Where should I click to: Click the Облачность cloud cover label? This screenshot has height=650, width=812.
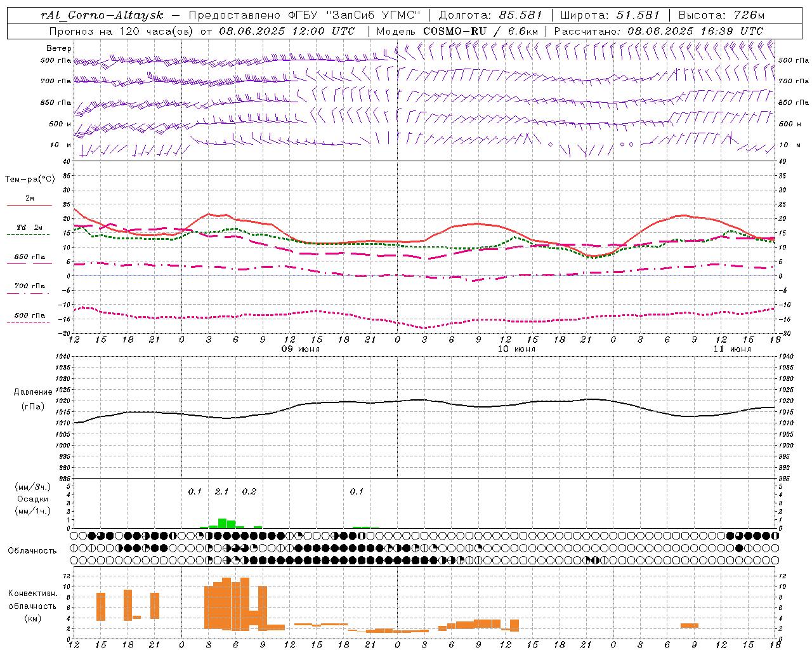click(32, 551)
